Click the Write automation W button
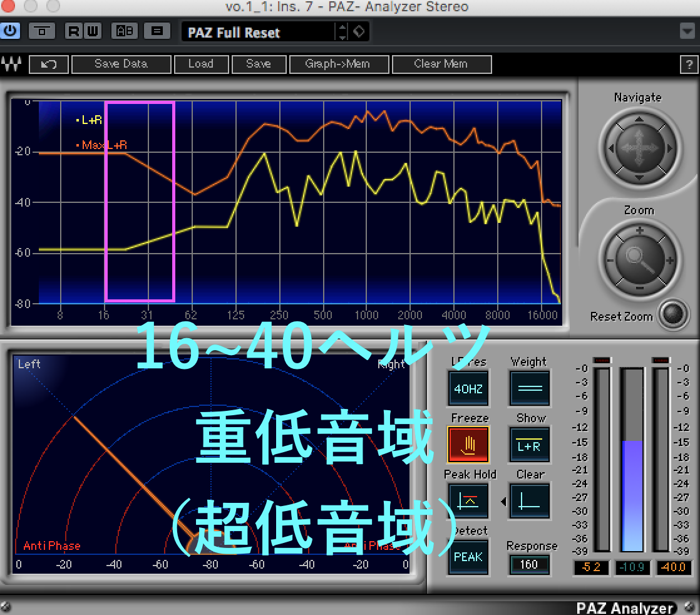The height and width of the screenshot is (615, 700). [93, 31]
